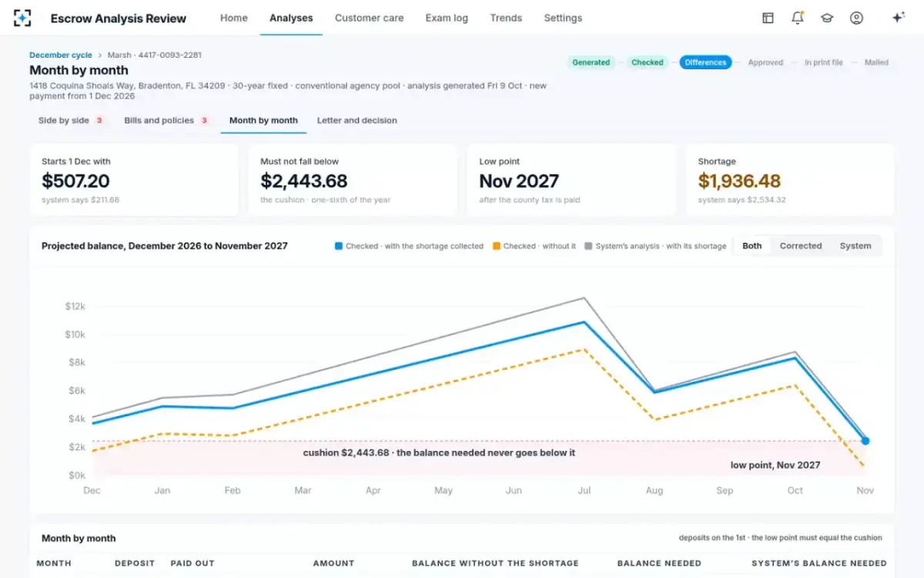Show only the Corrected chart view
The height and width of the screenshot is (578, 924).
(801, 246)
